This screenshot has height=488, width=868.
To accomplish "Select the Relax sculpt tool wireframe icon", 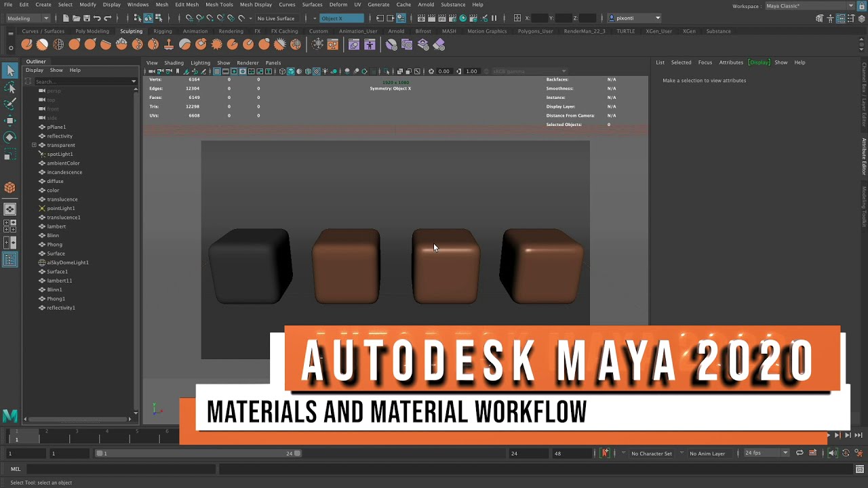I will [58, 45].
